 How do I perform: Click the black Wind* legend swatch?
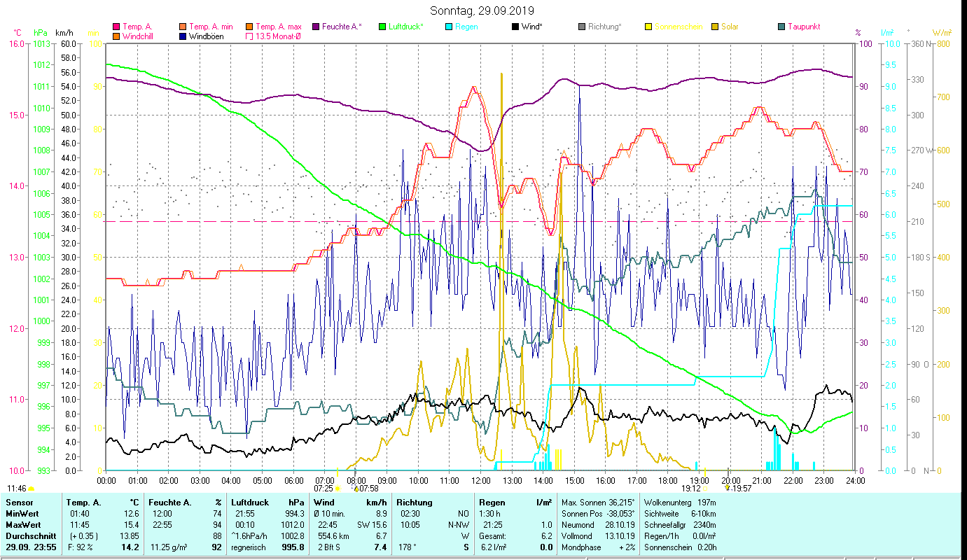(515, 27)
